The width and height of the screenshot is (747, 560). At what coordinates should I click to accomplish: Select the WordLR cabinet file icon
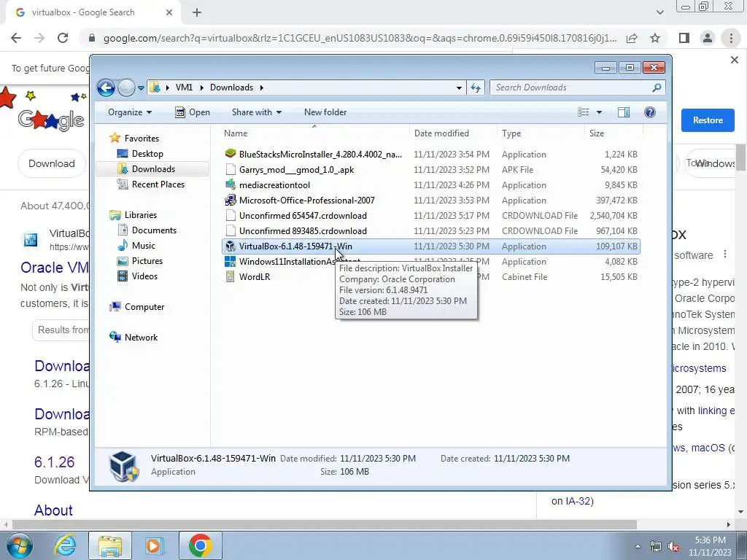[231, 276]
